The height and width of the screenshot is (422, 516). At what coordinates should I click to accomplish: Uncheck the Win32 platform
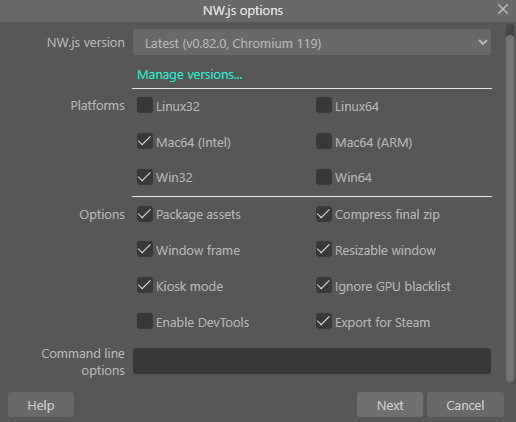click(145, 177)
